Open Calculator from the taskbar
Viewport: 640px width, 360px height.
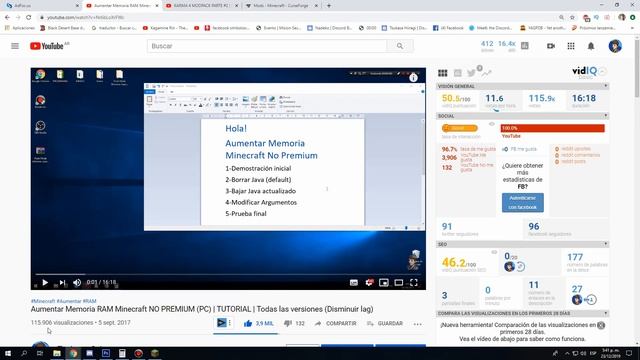tap(122, 353)
